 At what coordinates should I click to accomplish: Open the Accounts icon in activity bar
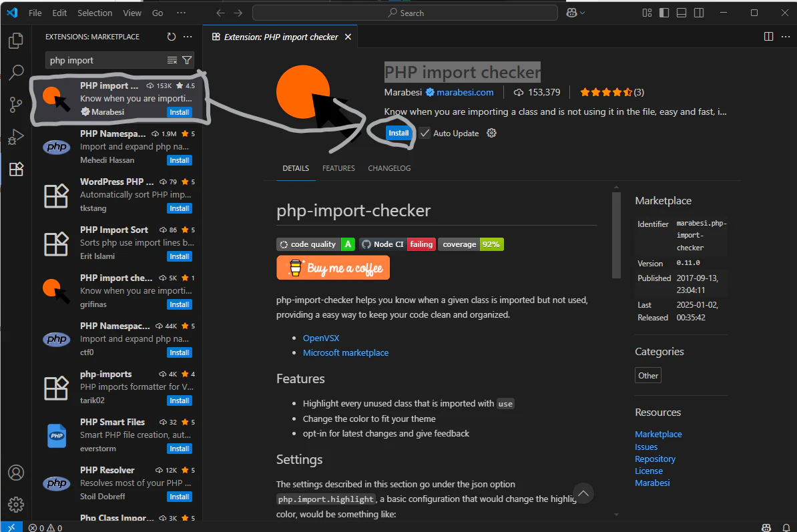coord(16,473)
